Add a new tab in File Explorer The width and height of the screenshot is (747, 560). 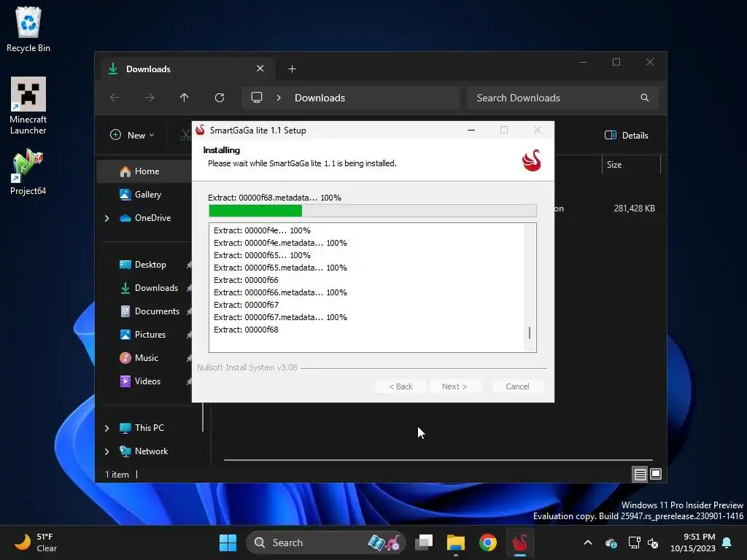coord(292,69)
